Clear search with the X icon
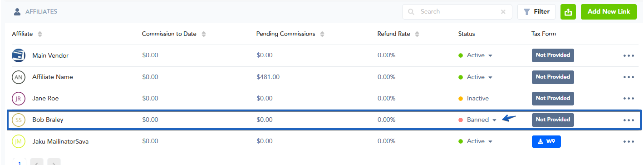644x165 pixels. [503, 12]
